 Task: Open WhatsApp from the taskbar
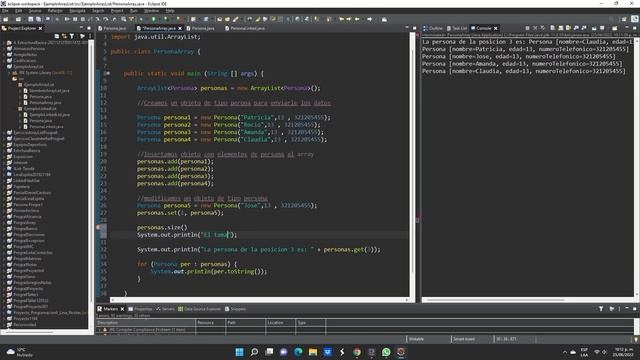pyautogui.click(x=386, y=352)
